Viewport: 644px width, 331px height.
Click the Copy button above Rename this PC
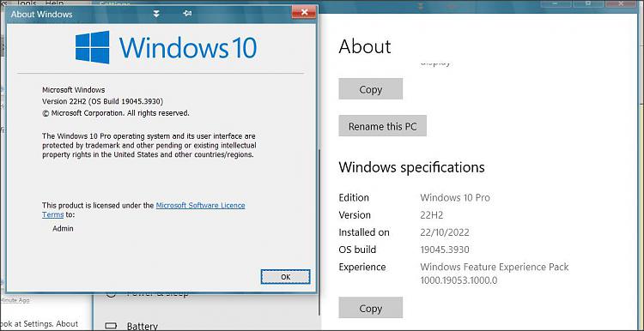click(370, 89)
